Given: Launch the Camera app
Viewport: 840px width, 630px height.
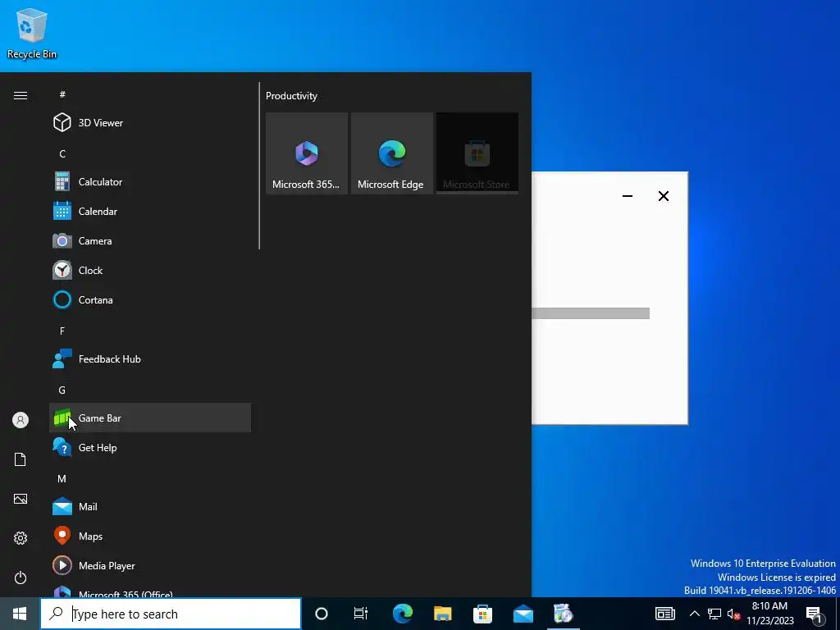Looking at the screenshot, I should pyautogui.click(x=150, y=240).
